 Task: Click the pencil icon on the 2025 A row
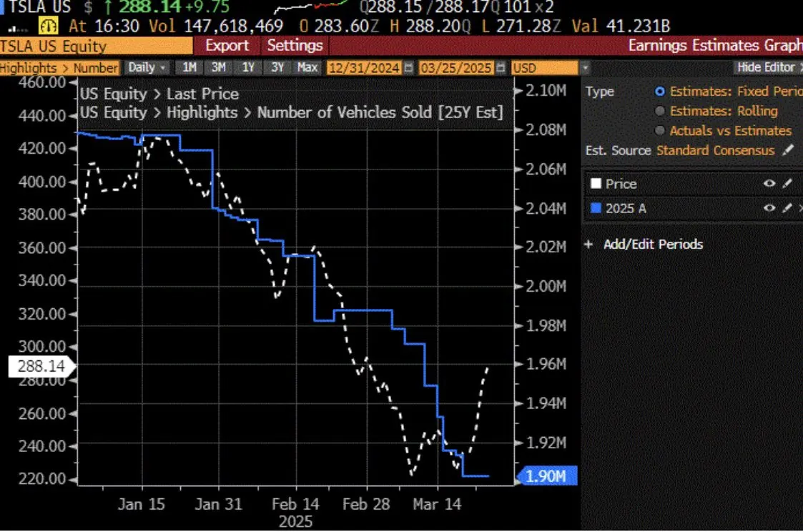[787, 208]
